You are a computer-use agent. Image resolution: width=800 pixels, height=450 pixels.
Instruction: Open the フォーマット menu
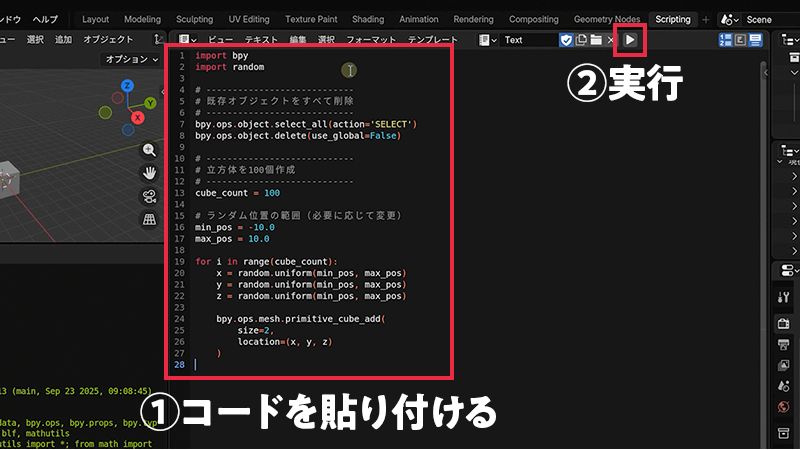(x=371, y=40)
